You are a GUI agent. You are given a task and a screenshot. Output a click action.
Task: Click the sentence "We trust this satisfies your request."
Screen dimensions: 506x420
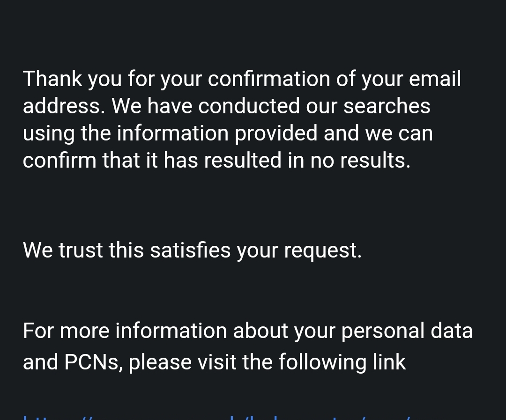tap(193, 251)
